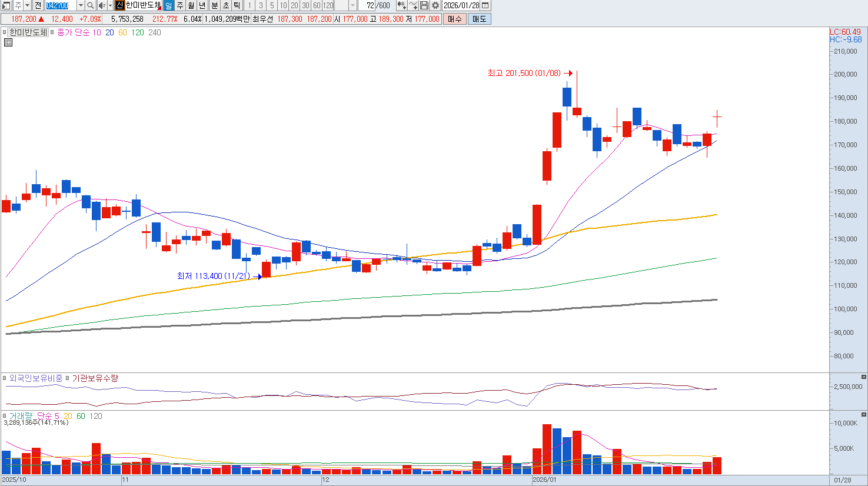Open the stock code dropdown arrow
Screen dimensions: 868x486
point(81,5)
